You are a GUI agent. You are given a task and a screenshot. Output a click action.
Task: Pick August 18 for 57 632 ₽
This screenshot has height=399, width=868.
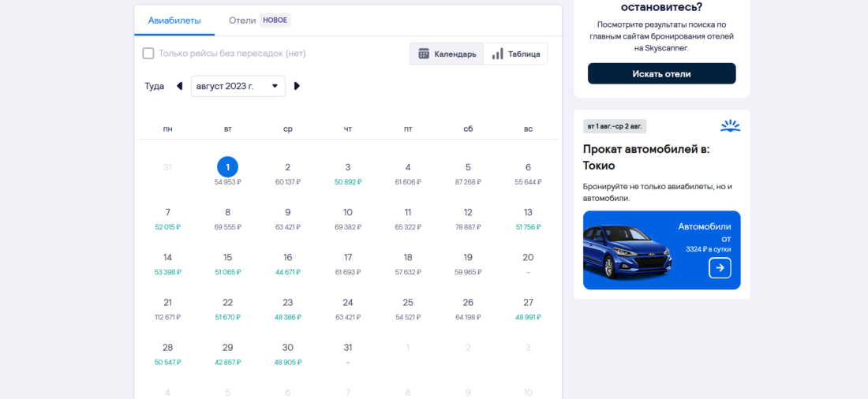(408, 263)
